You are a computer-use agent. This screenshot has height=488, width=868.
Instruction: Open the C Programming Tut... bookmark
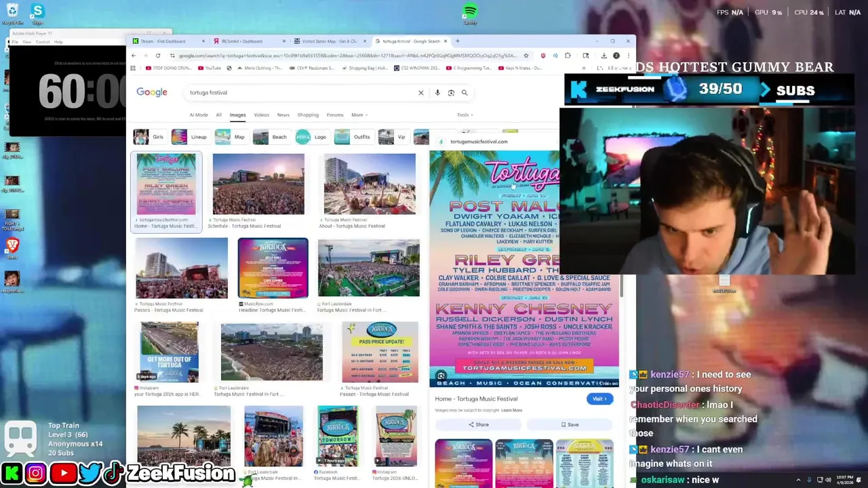[469, 68]
